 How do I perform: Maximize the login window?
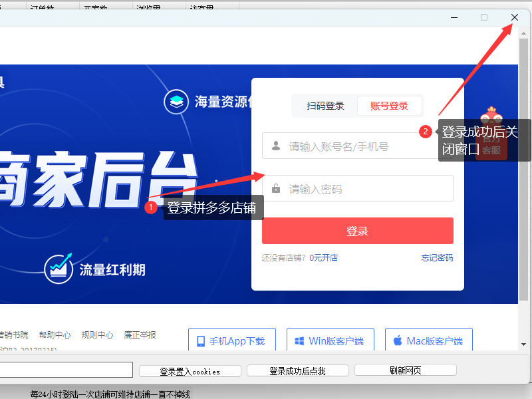click(484, 17)
